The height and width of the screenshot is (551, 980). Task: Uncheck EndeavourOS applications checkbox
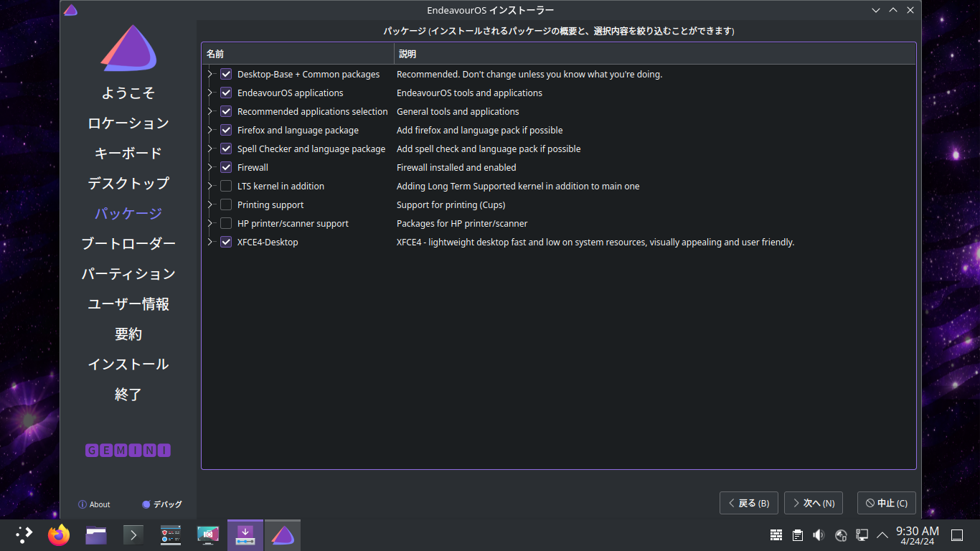tap(226, 93)
